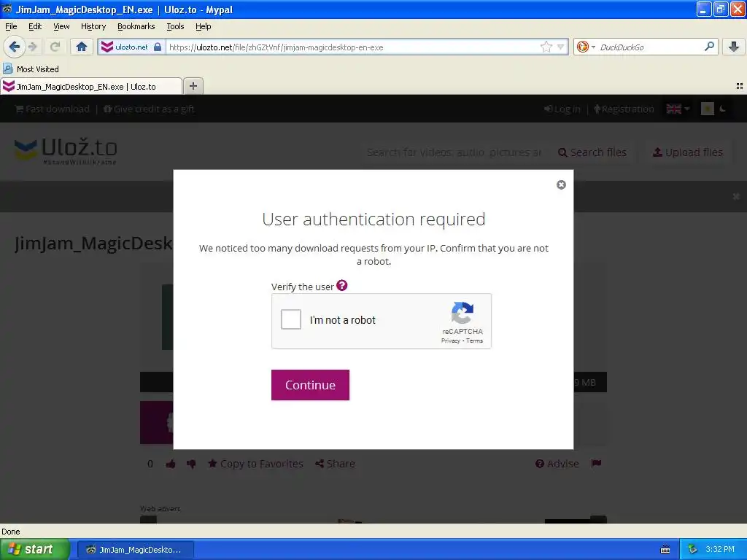Dismiss the dark banner with its X
This screenshot has width=747, height=560.
(736, 196)
